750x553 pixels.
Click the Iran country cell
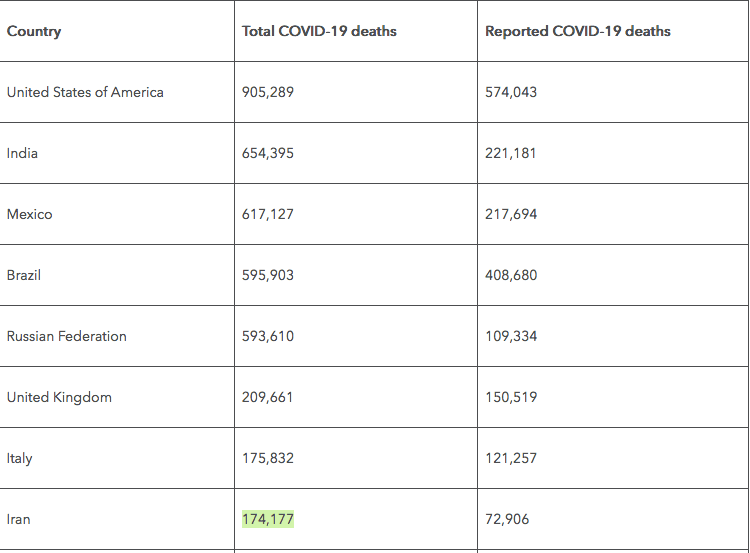pyautogui.click(x=19, y=519)
